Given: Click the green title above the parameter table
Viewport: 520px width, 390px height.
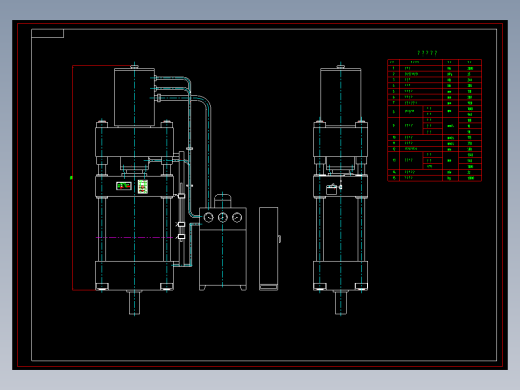Looking at the screenshot, I should pyautogui.click(x=427, y=53).
